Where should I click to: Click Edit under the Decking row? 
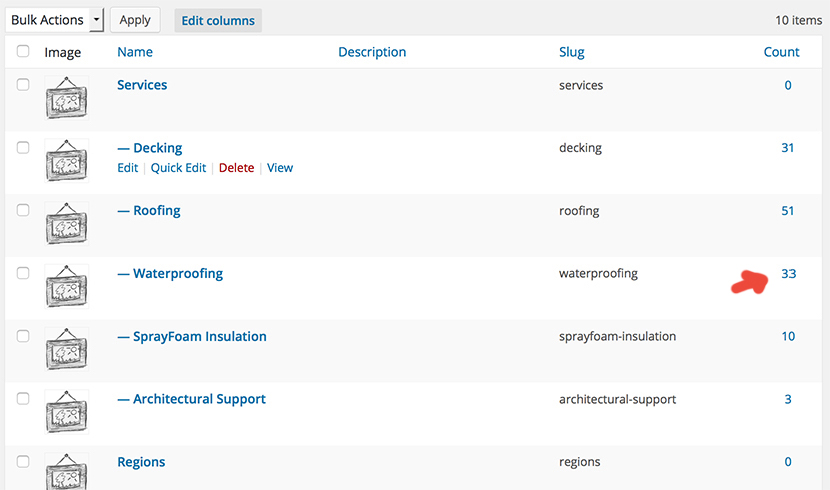point(128,168)
